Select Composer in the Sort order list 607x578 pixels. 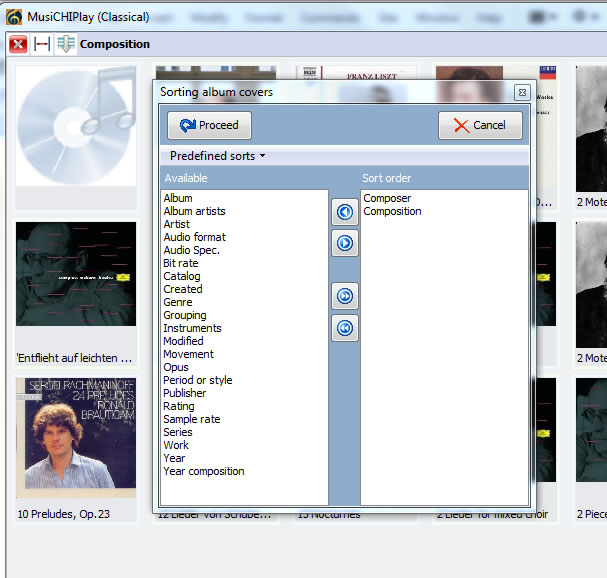point(387,198)
